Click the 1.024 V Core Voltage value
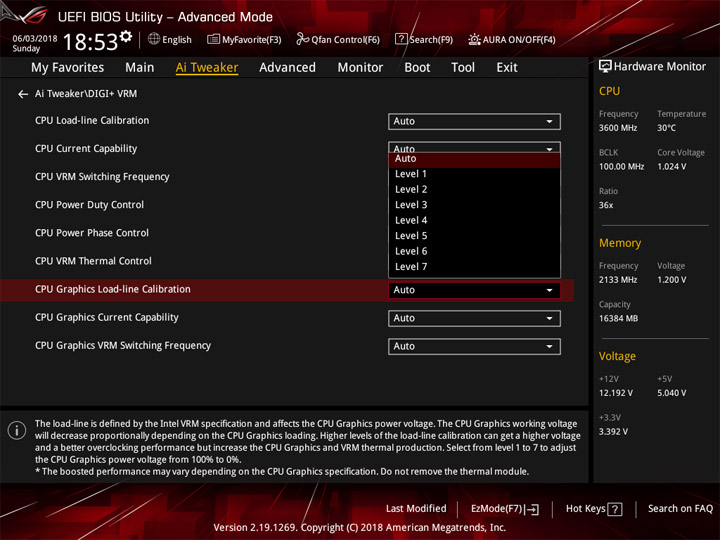720x540 pixels. 671,167
